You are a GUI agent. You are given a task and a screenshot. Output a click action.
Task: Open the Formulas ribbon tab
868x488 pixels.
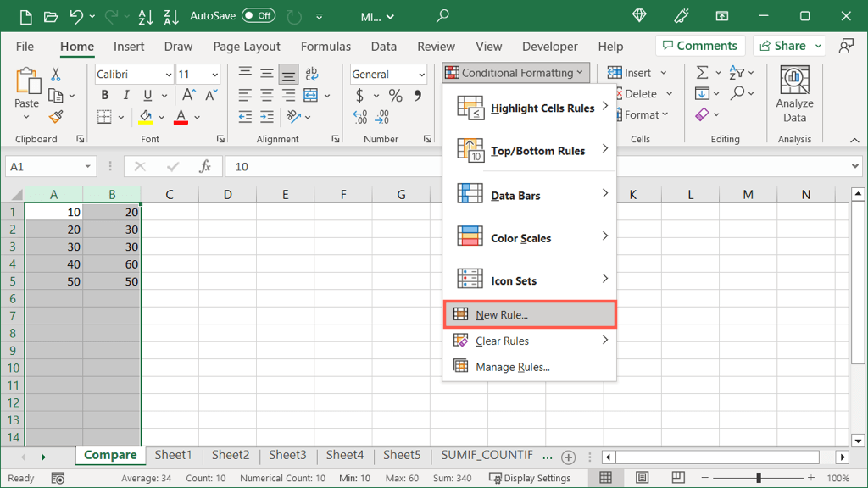tap(325, 47)
